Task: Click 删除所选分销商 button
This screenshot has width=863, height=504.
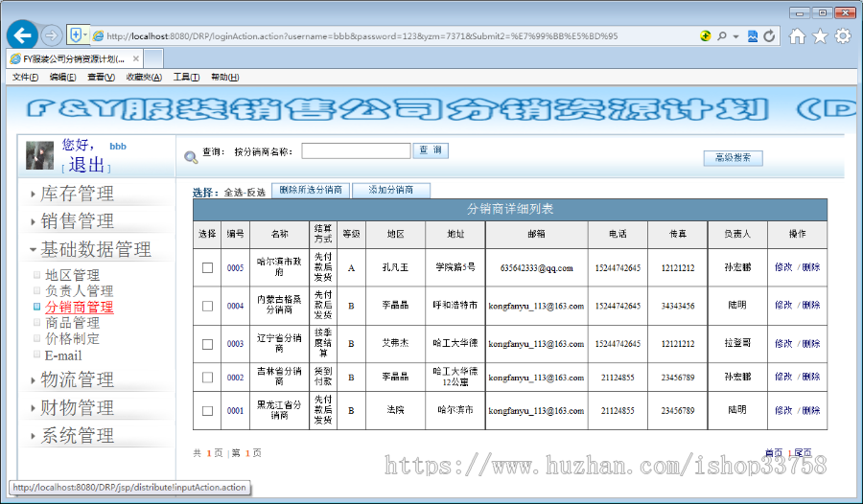Action: (x=311, y=191)
